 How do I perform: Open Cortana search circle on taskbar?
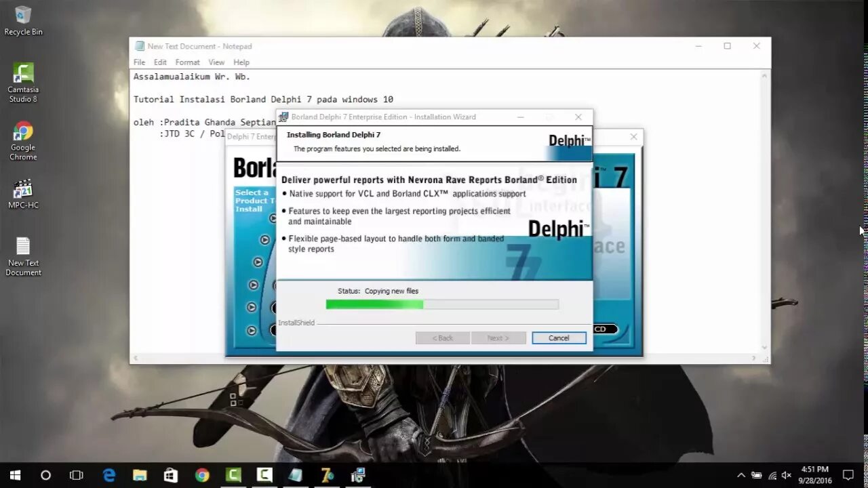click(x=45, y=475)
